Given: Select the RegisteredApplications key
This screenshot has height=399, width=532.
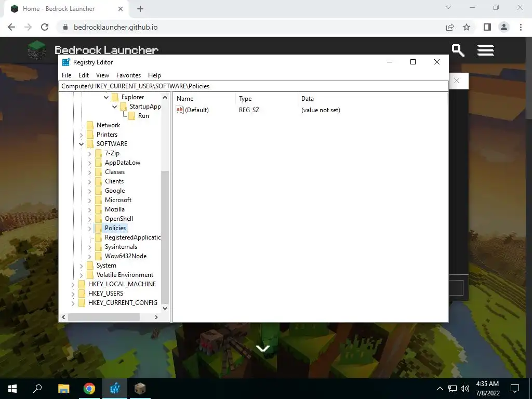Looking at the screenshot, I should pos(132,237).
